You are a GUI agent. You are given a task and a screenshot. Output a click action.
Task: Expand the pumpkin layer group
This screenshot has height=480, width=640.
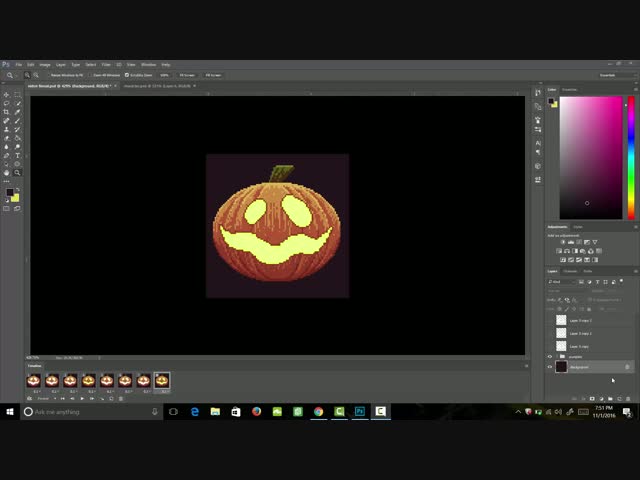(557, 356)
